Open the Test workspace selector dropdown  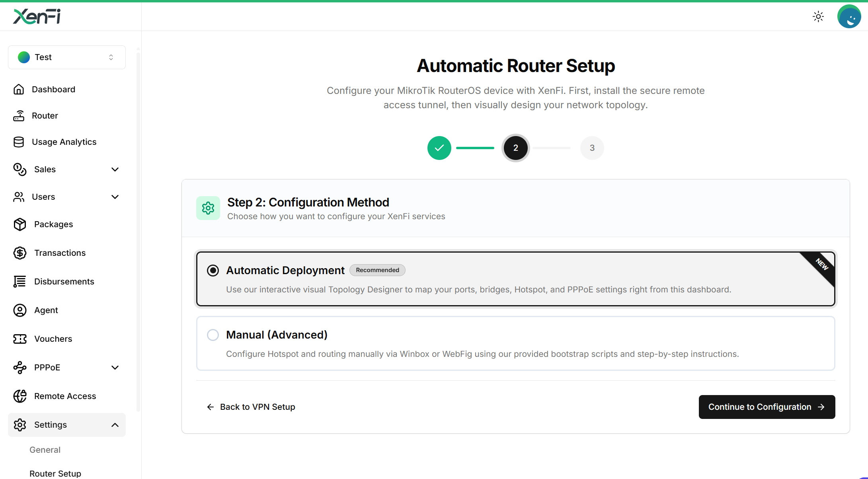tap(67, 57)
